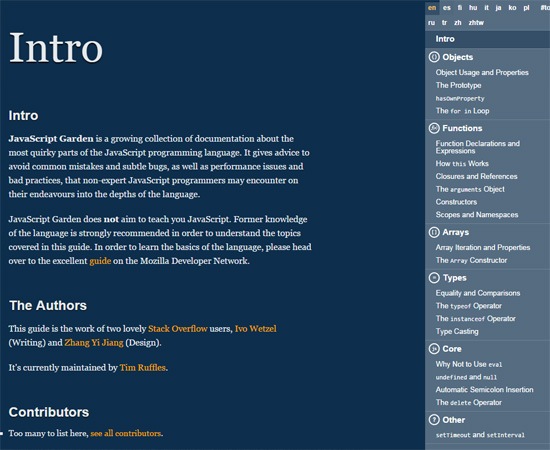Open The delete Operator topic

[x=469, y=403]
